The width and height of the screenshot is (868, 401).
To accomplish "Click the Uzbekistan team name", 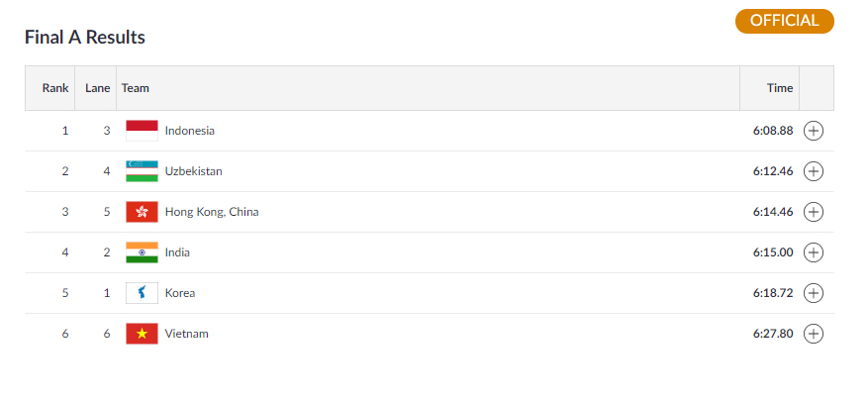I will [x=194, y=171].
